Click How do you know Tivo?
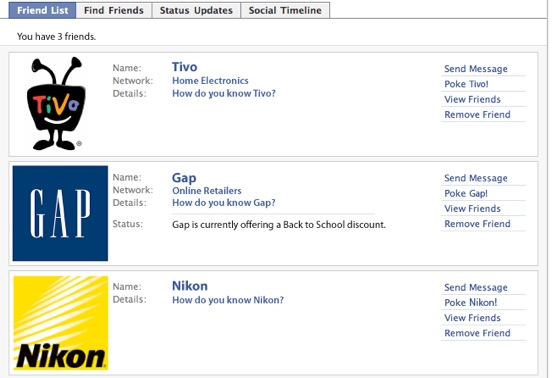Image resolution: width=552 pixels, height=378 pixels. point(224,94)
